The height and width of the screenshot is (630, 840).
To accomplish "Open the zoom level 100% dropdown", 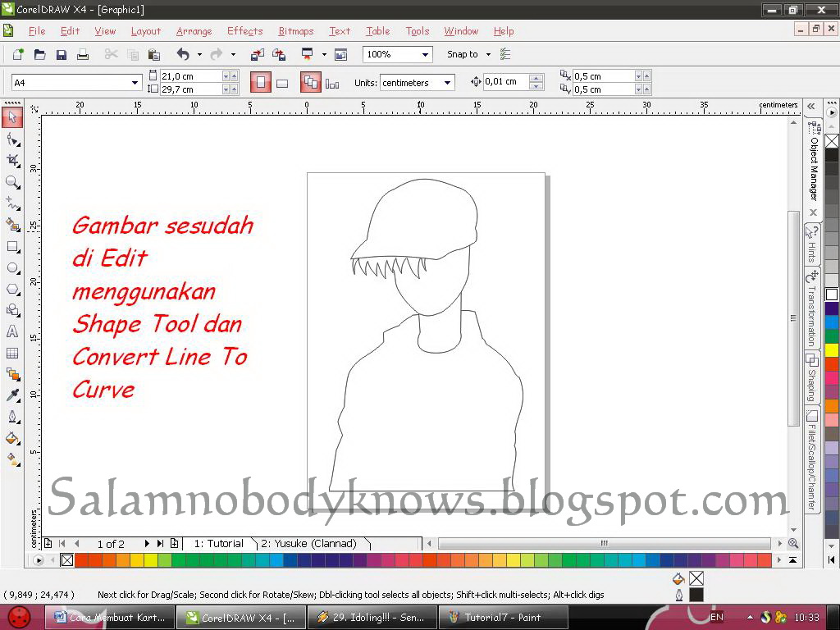I will (425, 54).
